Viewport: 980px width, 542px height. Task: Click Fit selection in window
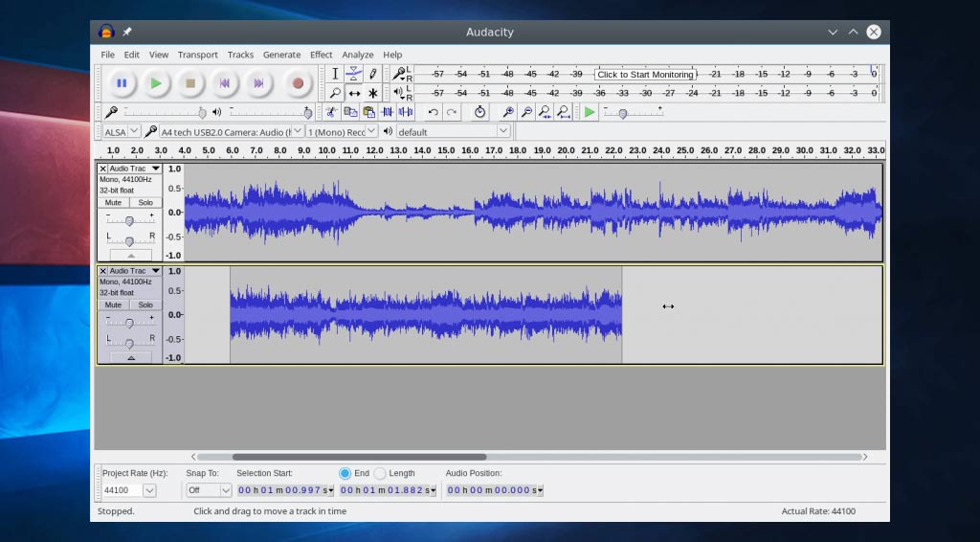[x=545, y=112]
